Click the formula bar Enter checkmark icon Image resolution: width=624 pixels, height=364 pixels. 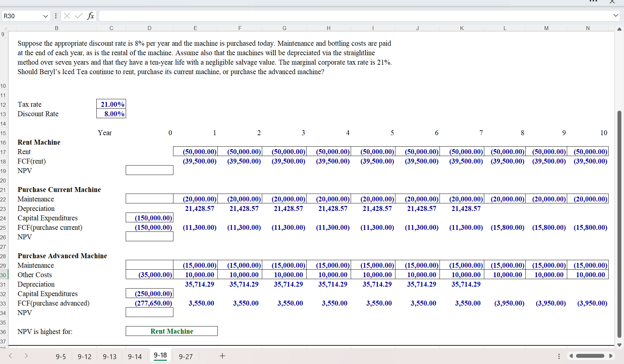pos(78,16)
